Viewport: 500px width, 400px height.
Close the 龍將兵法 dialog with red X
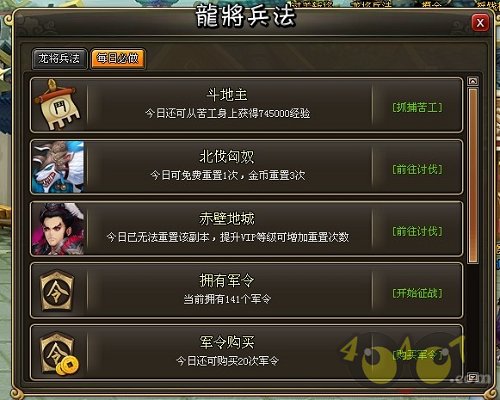[480, 23]
